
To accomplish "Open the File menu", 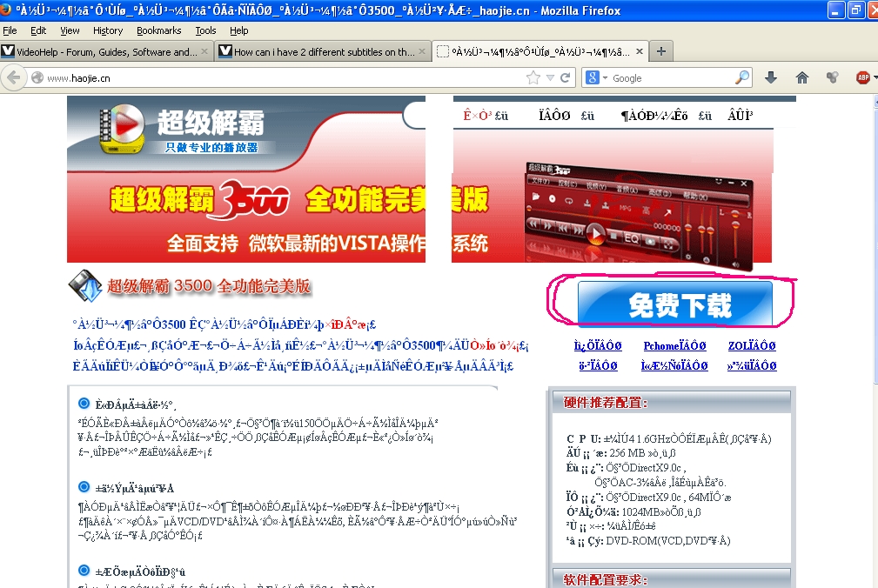I will pyautogui.click(x=10, y=30).
